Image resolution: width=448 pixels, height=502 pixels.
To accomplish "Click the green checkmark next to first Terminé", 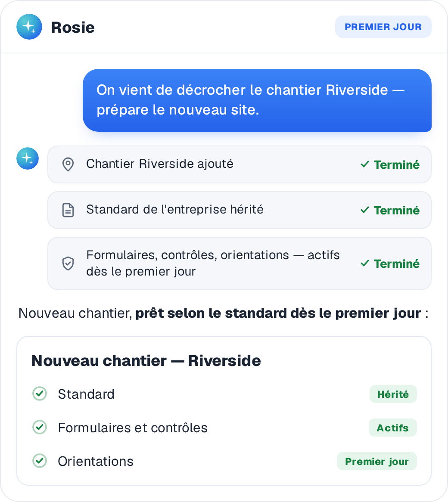I will click(x=365, y=164).
